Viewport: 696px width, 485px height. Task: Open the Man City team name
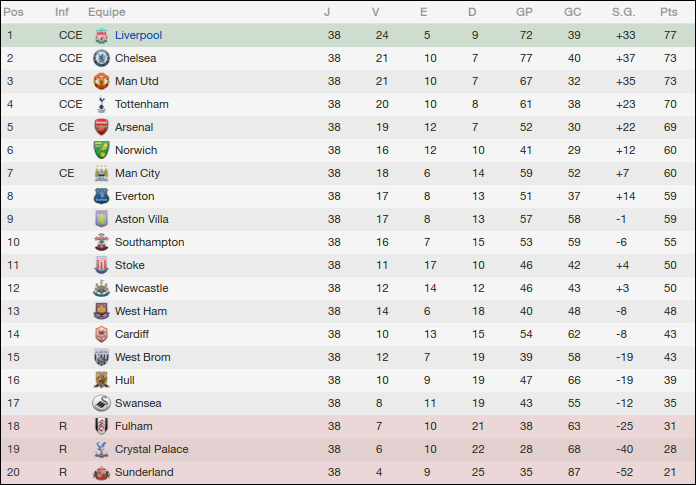137,173
